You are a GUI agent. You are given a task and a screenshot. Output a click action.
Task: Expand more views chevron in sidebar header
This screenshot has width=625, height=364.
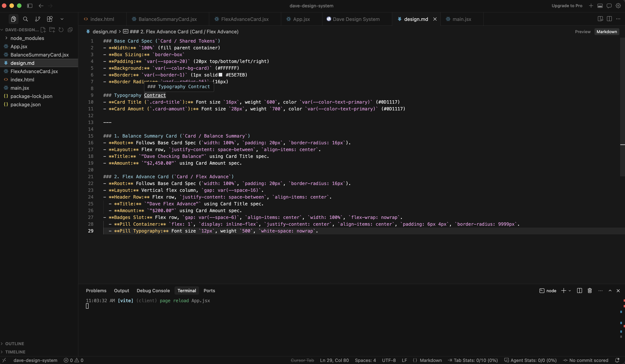pyautogui.click(x=62, y=19)
